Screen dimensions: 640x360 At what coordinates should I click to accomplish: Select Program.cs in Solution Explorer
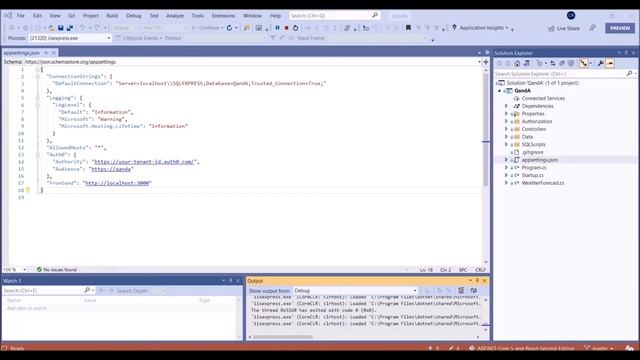(x=534, y=168)
